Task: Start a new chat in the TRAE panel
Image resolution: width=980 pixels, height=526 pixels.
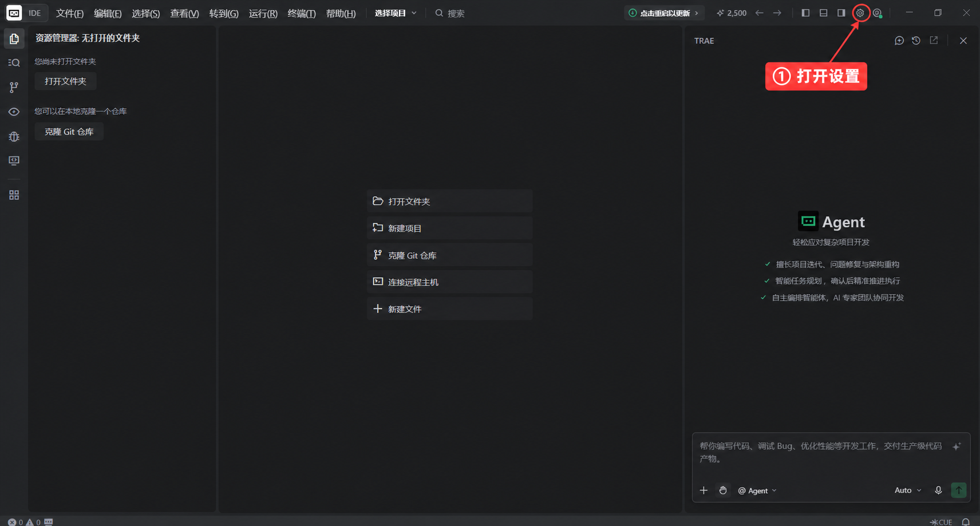Action: pyautogui.click(x=899, y=41)
